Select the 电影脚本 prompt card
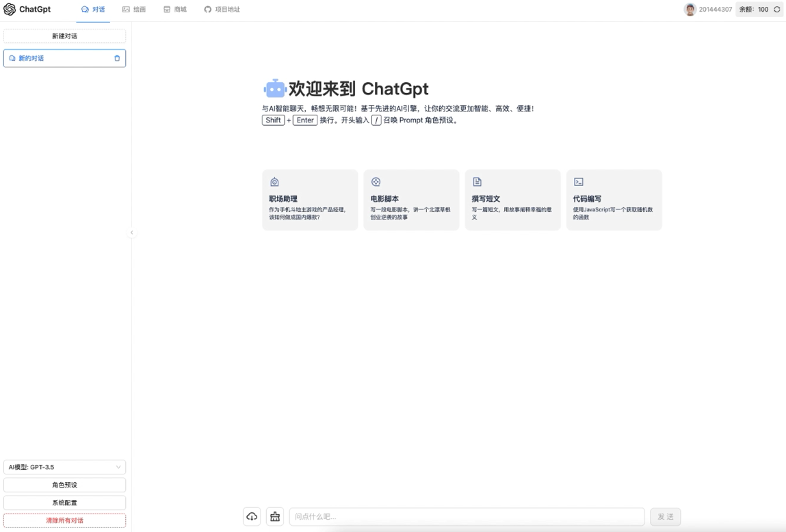The image size is (786, 532). [x=411, y=200]
